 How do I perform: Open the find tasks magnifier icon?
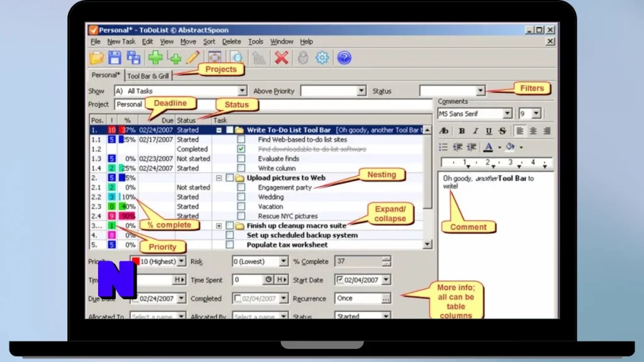[237, 57]
